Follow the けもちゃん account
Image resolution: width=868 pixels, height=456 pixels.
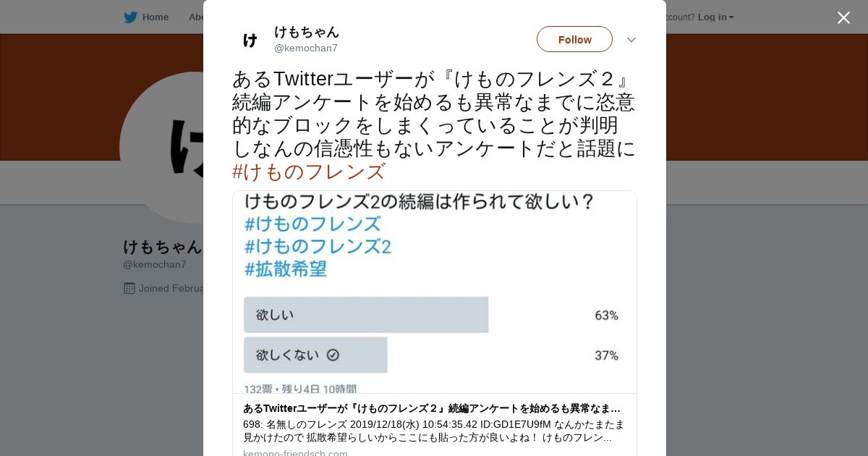pyautogui.click(x=574, y=39)
